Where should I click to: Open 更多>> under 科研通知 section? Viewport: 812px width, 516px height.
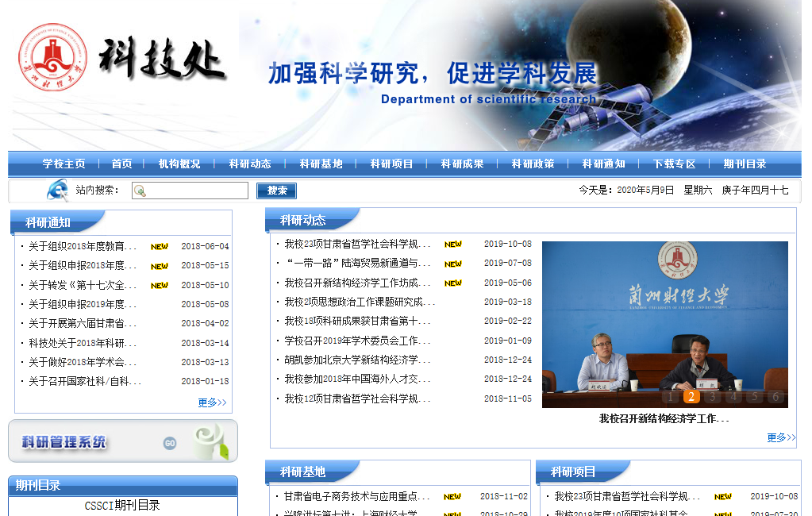pyautogui.click(x=212, y=402)
